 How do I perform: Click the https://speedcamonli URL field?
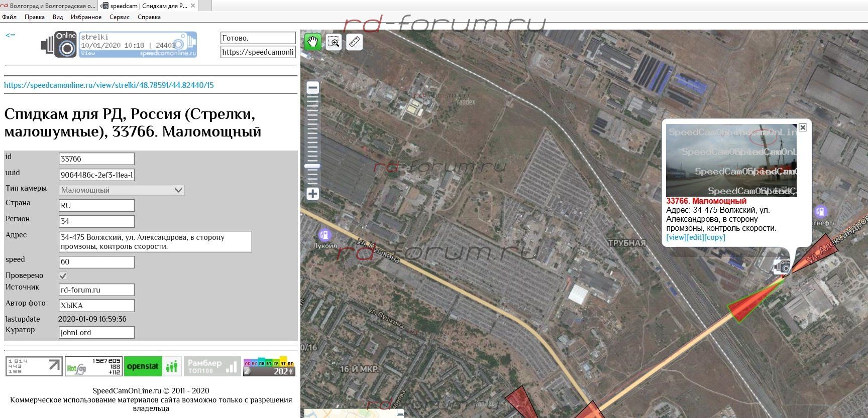pos(258,52)
